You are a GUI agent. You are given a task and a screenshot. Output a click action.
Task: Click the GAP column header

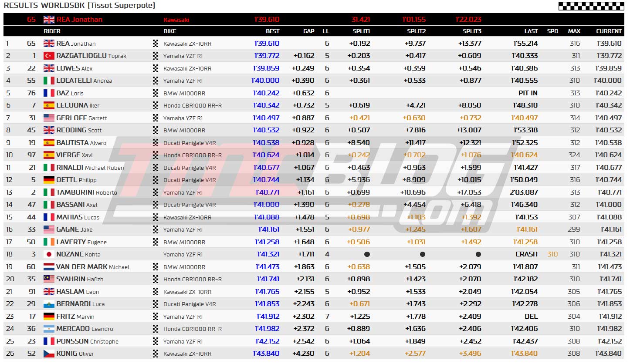click(x=309, y=31)
